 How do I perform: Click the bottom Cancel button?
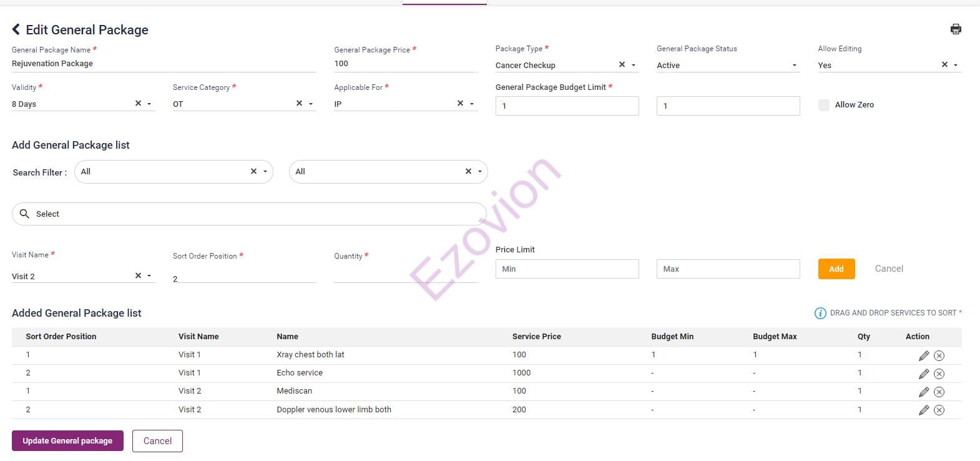157,440
